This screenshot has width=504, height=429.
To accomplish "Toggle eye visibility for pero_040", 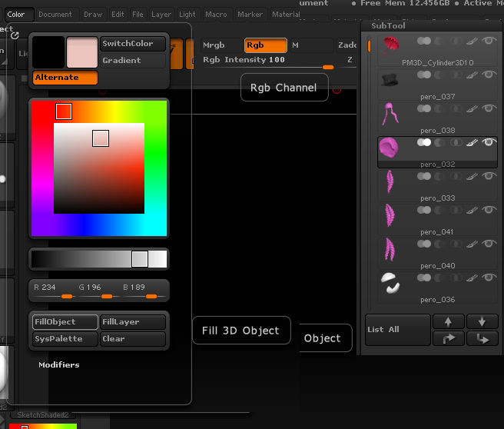I will (489, 244).
